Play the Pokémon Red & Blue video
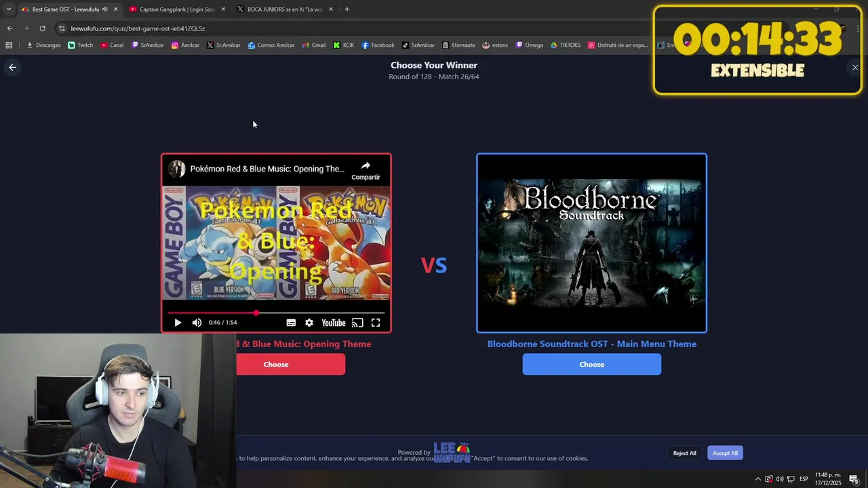This screenshot has width=868, height=488. click(x=178, y=323)
